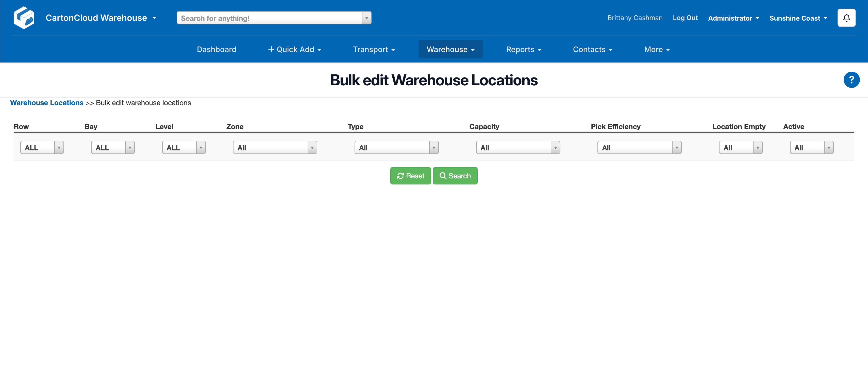Image resolution: width=868 pixels, height=375 pixels.
Task: Open the notifications bell
Action: 846,18
